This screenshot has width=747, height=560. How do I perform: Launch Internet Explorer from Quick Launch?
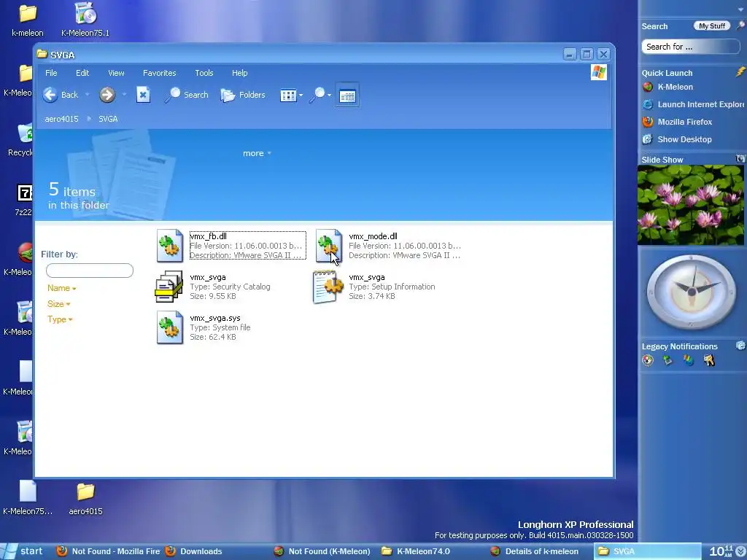[x=694, y=104]
